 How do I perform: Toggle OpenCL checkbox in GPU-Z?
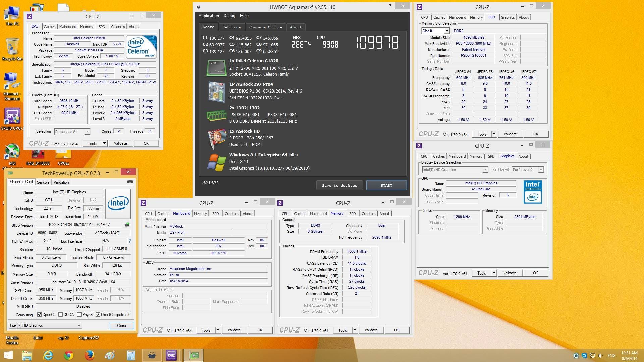pos(39,315)
